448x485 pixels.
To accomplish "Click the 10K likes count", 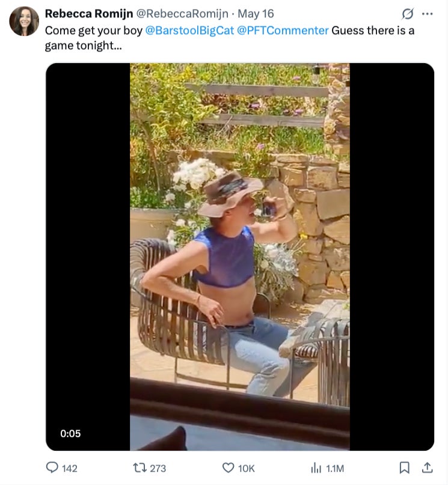I will click(x=247, y=468).
